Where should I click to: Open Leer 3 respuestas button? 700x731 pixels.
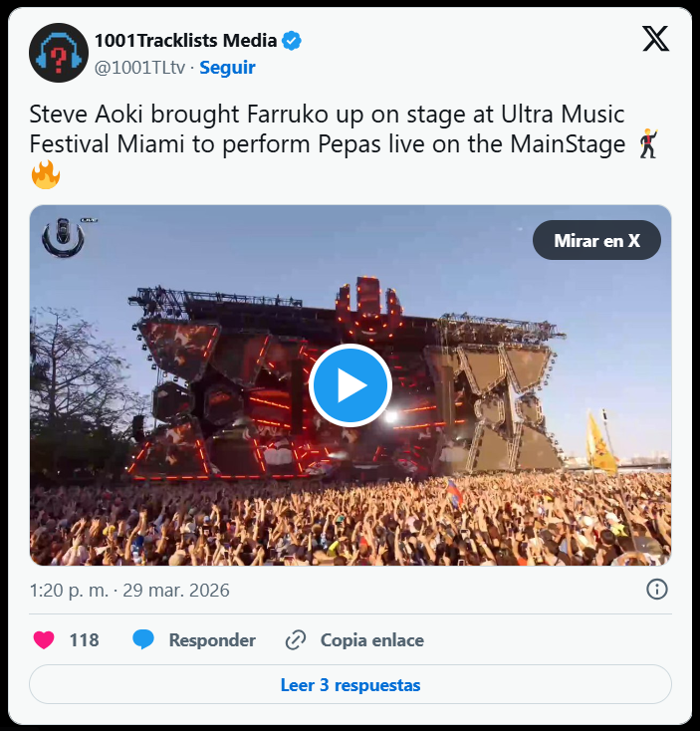coord(350,684)
